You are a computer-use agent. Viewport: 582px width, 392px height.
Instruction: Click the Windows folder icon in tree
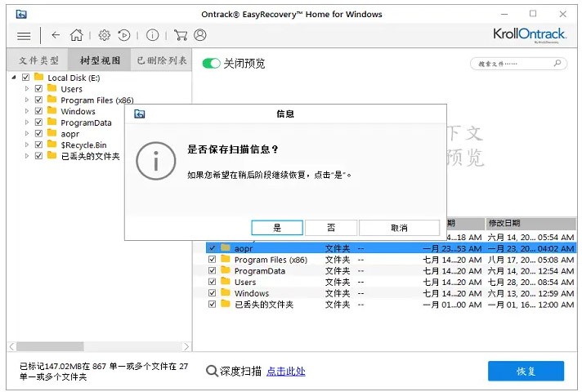[52, 110]
